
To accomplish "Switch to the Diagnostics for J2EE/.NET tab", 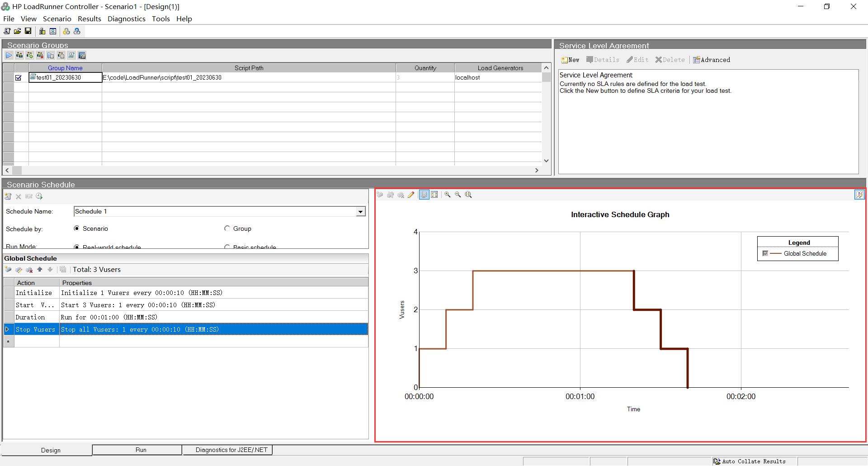I will tap(227, 450).
